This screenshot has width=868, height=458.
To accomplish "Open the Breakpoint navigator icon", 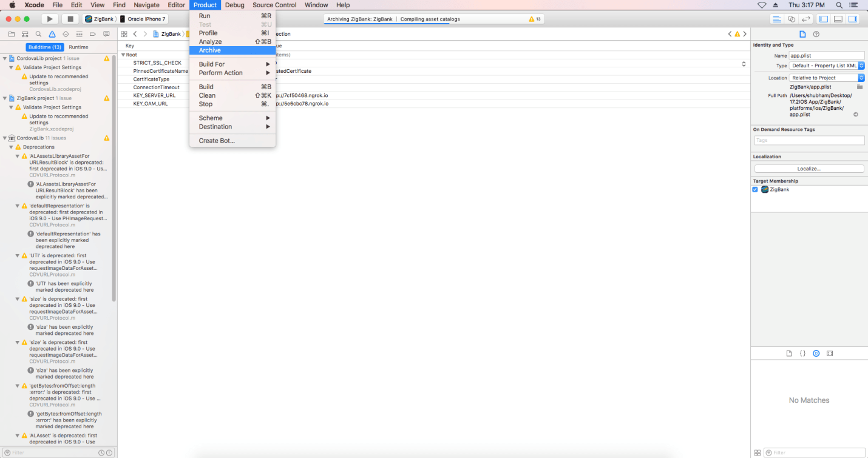I will 93,34.
